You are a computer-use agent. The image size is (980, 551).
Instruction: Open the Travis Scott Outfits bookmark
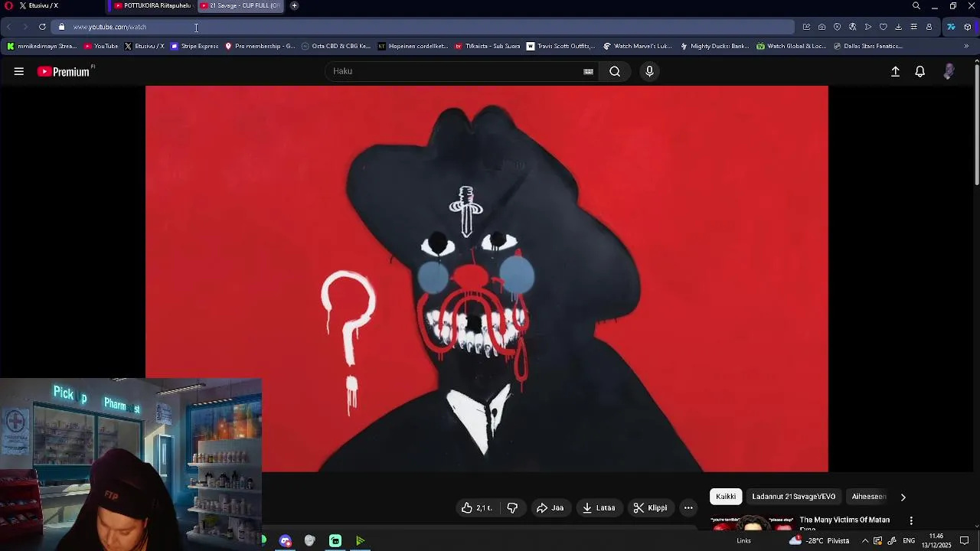coord(560,46)
